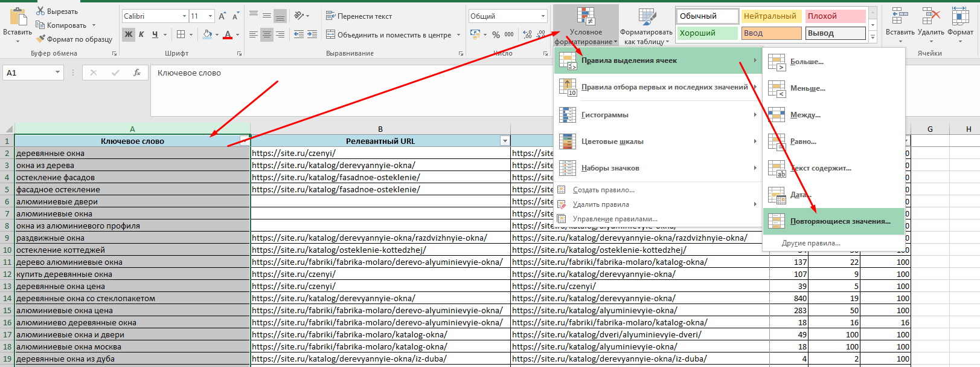Open the font color dropdown arrow
The width and height of the screenshot is (980, 367).
237,34
